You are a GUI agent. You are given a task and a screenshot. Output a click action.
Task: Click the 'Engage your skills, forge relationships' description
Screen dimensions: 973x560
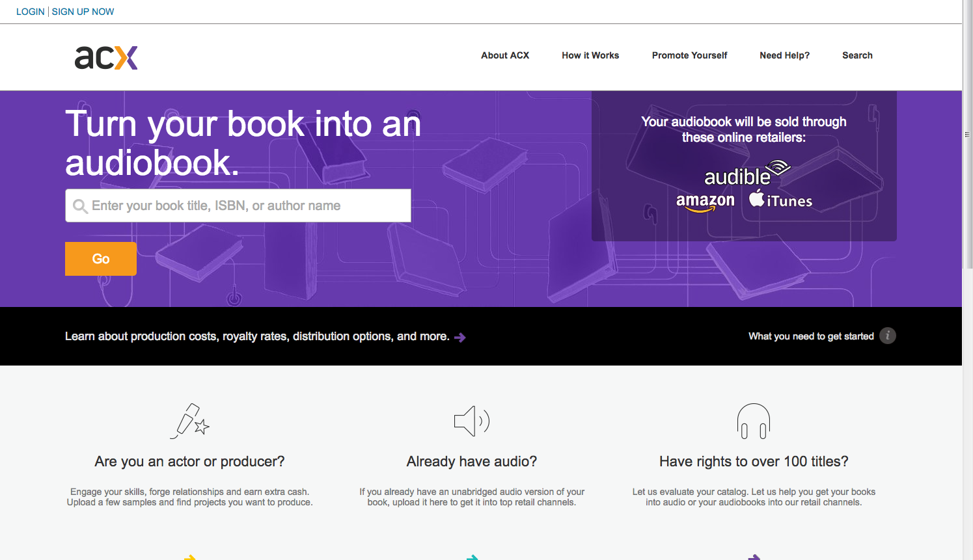[189, 497]
